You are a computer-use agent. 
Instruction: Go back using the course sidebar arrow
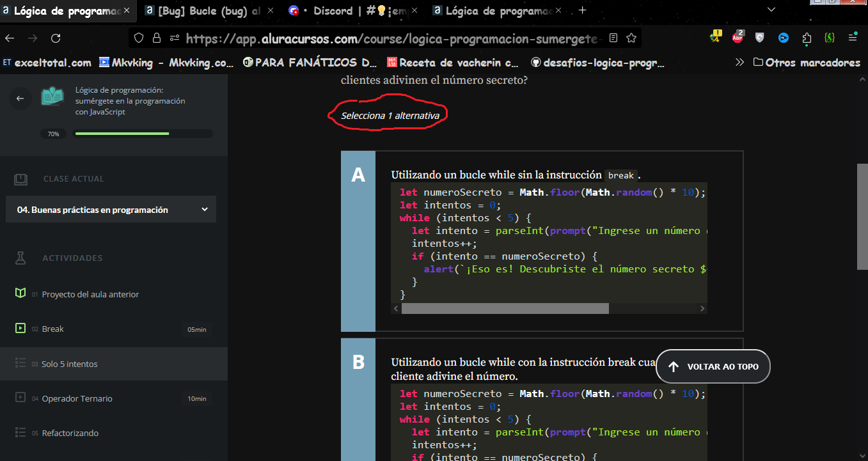(20, 98)
